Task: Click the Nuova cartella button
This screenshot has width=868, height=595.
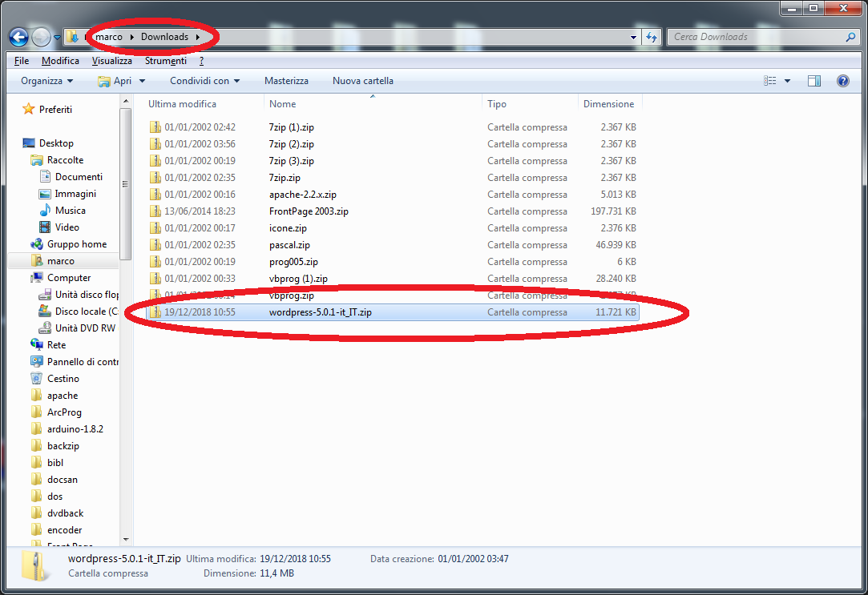Action: point(362,81)
